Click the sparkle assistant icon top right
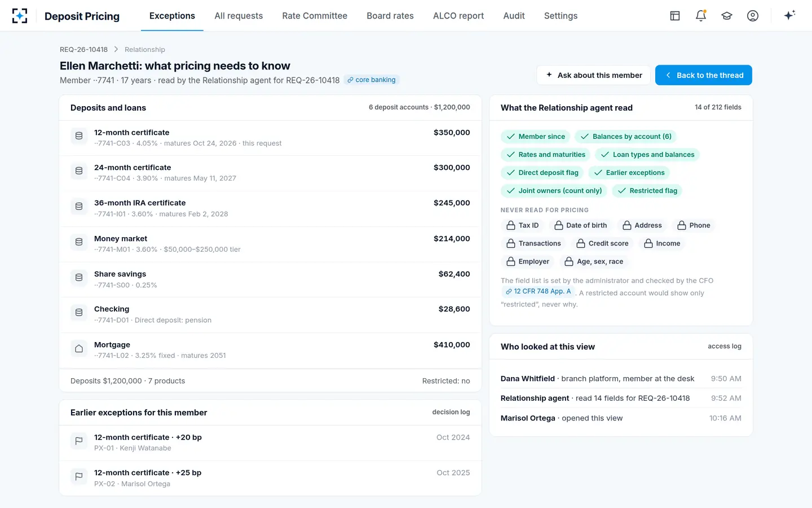Viewport: 812px width, 508px height. [789, 15]
